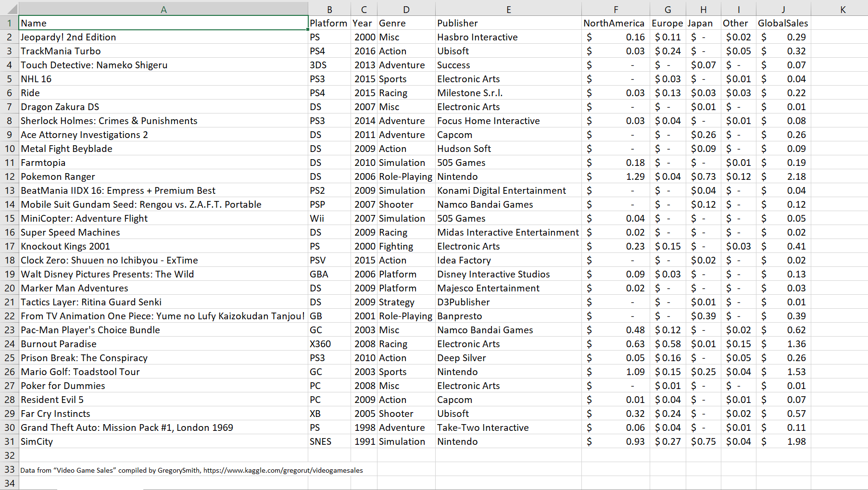This screenshot has height=490, width=868.
Task: Select the cell Dragon Zakura DS
Action: [164, 107]
